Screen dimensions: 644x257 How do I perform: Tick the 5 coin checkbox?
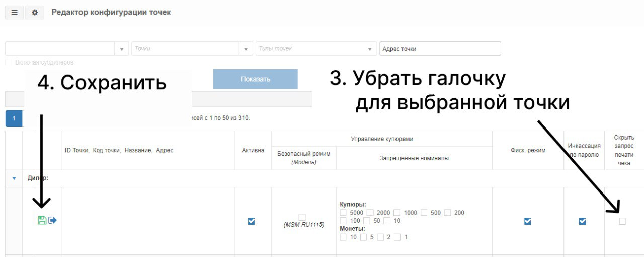[363, 237]
